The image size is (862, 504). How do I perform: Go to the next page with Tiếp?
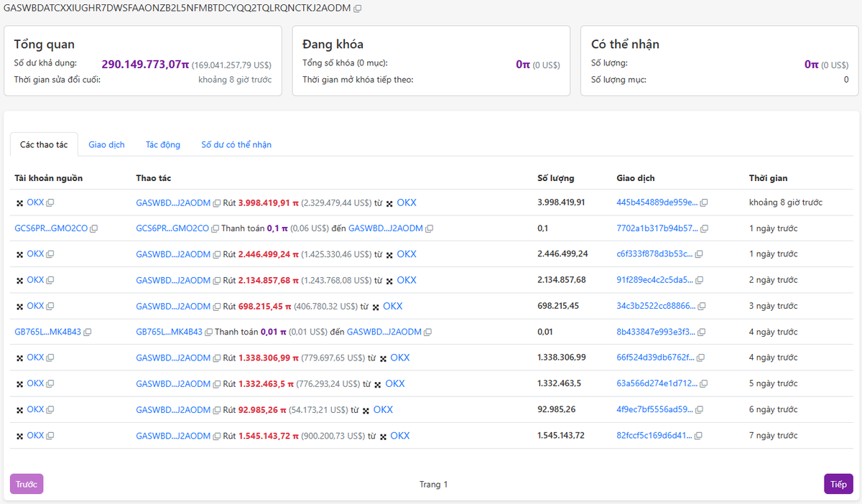pyautogui.click(x=838, y=484)
